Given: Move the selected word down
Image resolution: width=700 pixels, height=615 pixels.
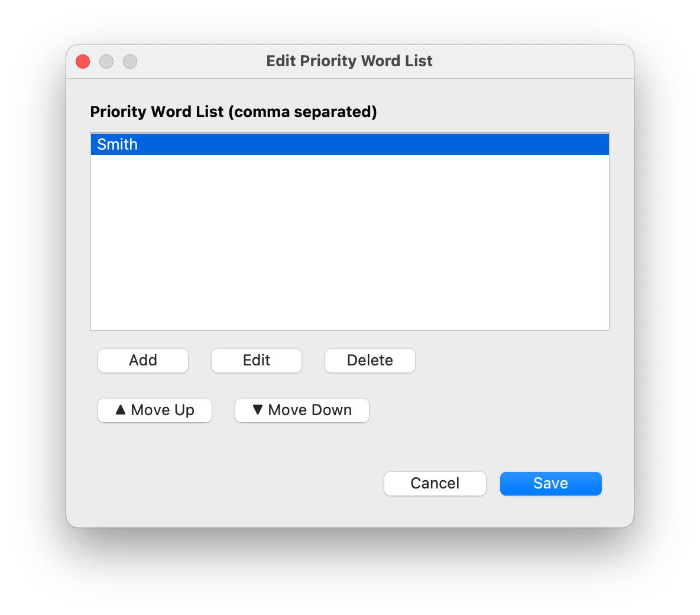Looking at the screenshot, I should click(302, 410).
